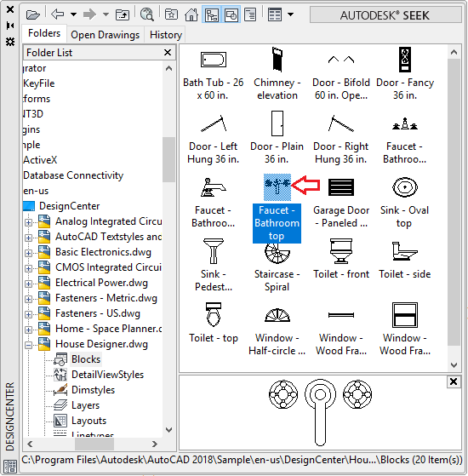Select Door - Plain 36 in. block
The image size is (468, 476).
(277, 138)
